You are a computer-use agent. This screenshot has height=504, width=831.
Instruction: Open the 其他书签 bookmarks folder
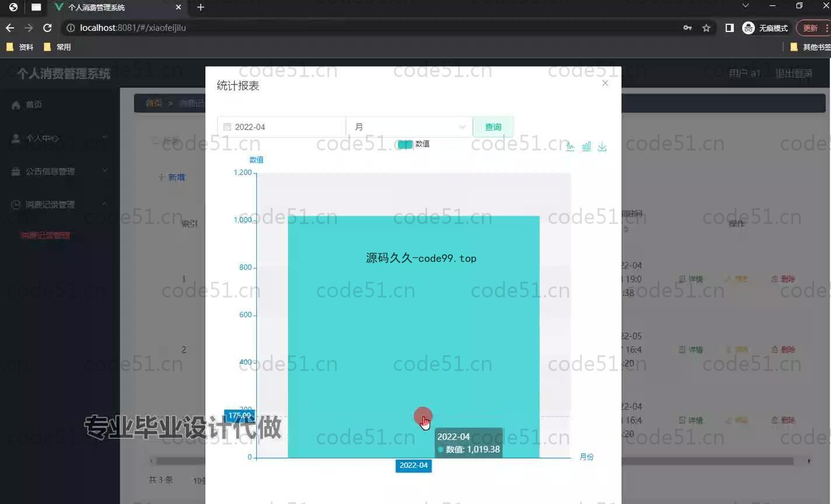pos(810,47)
